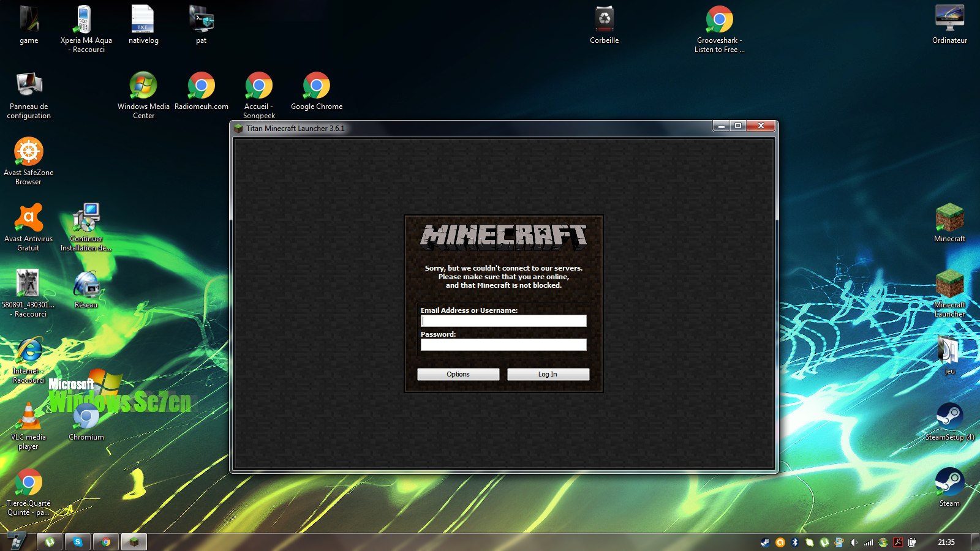Viewport: 980px width, 551px height.
Task: Select the Google Chrome desktop icon
Action: click(317, 91)
